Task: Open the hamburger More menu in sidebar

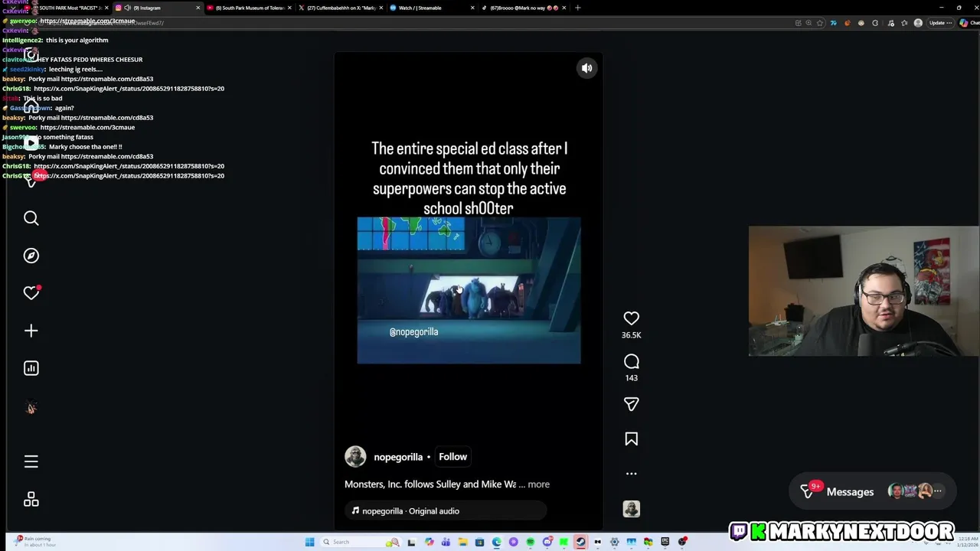Action: 31,461
